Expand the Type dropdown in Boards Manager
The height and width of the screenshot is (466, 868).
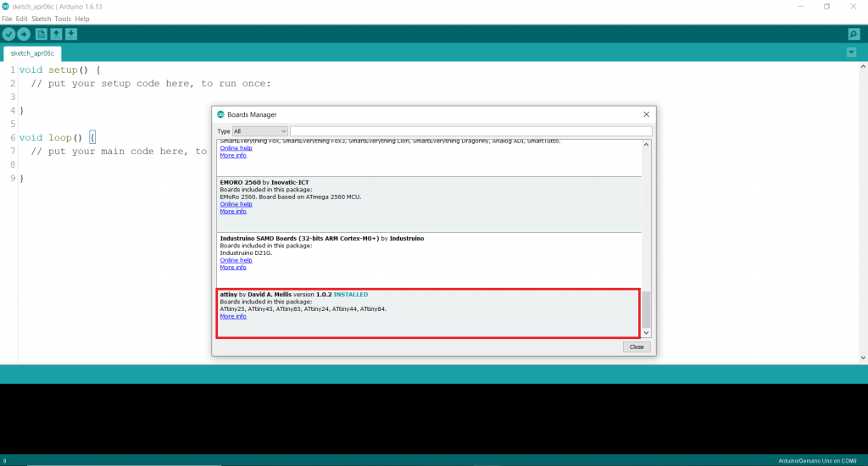tap(259, 131)
